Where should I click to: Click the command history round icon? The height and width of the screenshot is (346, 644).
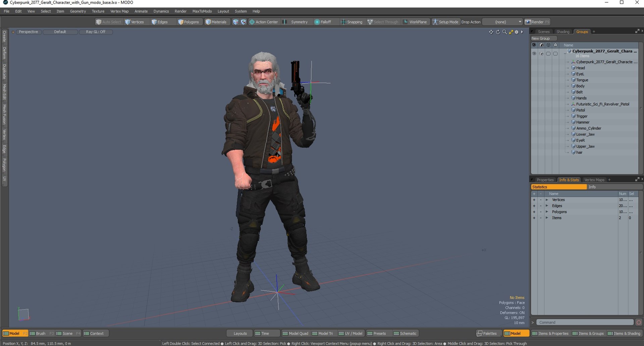click(639, 322)
